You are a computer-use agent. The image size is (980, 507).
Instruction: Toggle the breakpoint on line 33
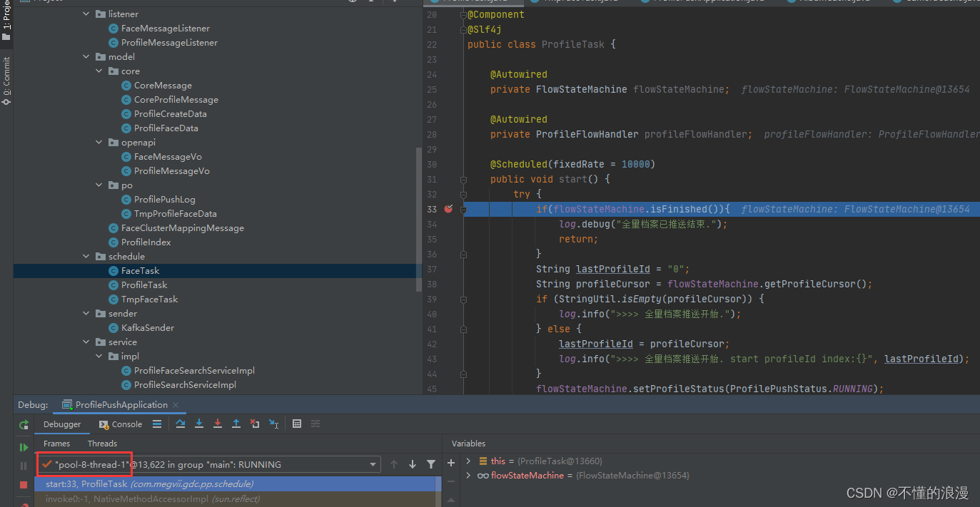[x=448, y=209]
